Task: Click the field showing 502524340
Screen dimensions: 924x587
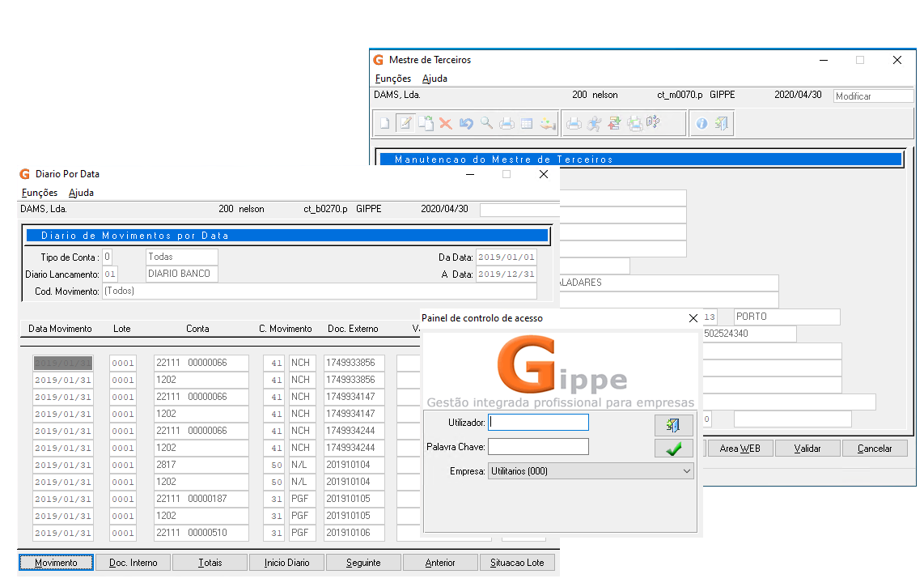Action: pos(749,334)
